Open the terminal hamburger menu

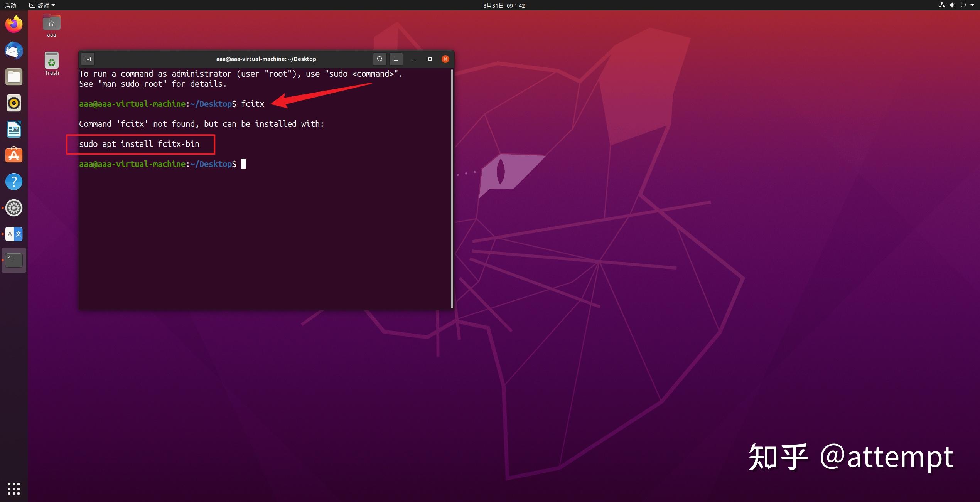tap(396, 59)
